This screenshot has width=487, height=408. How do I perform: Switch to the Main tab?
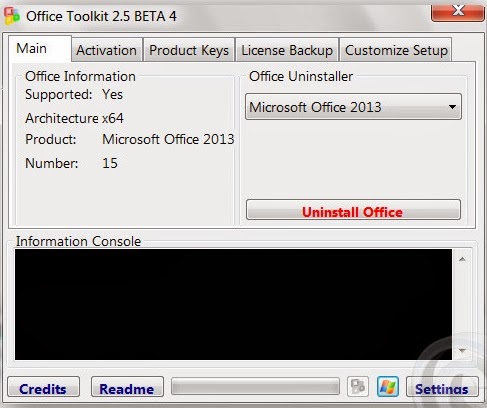(40, 49)
